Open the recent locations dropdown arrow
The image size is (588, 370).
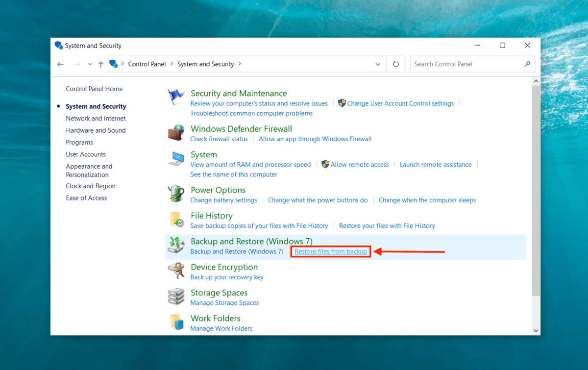(90, 64)
